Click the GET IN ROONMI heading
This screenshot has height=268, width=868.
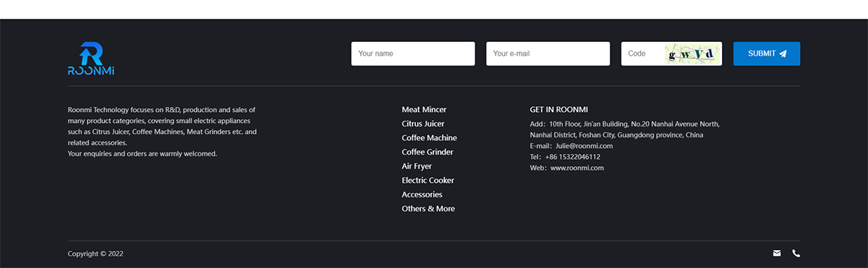[x=559, y=110]
